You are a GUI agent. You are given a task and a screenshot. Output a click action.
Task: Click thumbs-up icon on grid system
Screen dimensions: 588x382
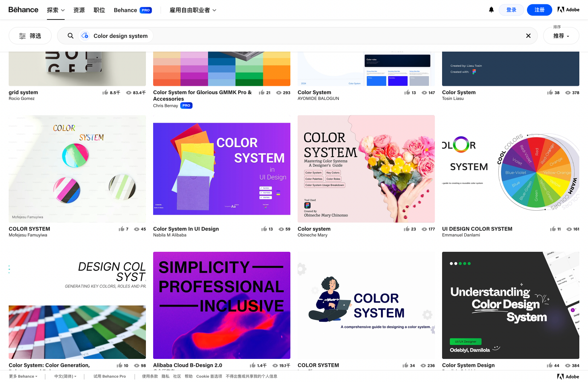[x=105, y=92]
